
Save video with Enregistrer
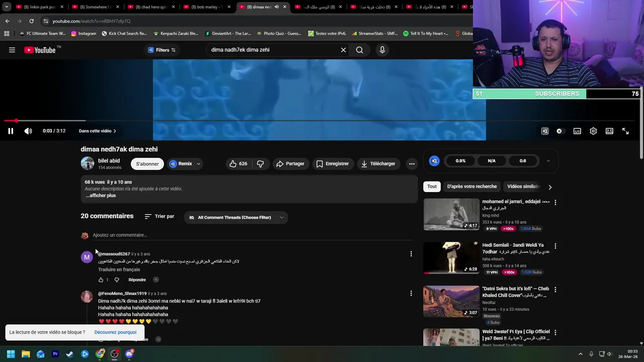point(332,164)
